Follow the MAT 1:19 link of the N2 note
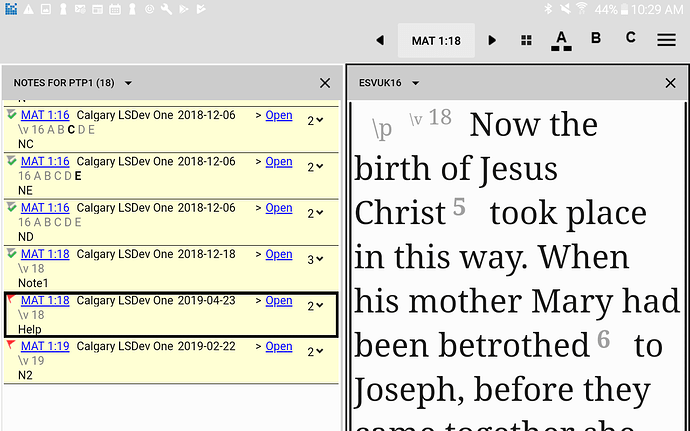 45,346
